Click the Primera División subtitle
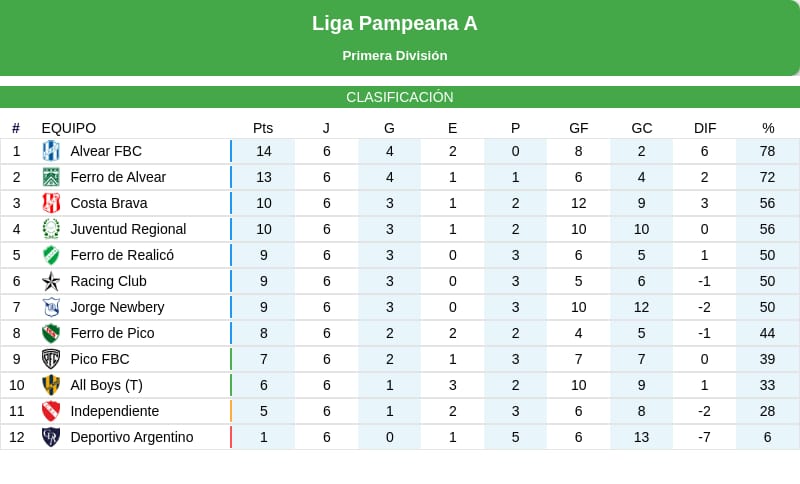Image resolution: width=800 pixels, height=484 pixels. click(395, 56)
